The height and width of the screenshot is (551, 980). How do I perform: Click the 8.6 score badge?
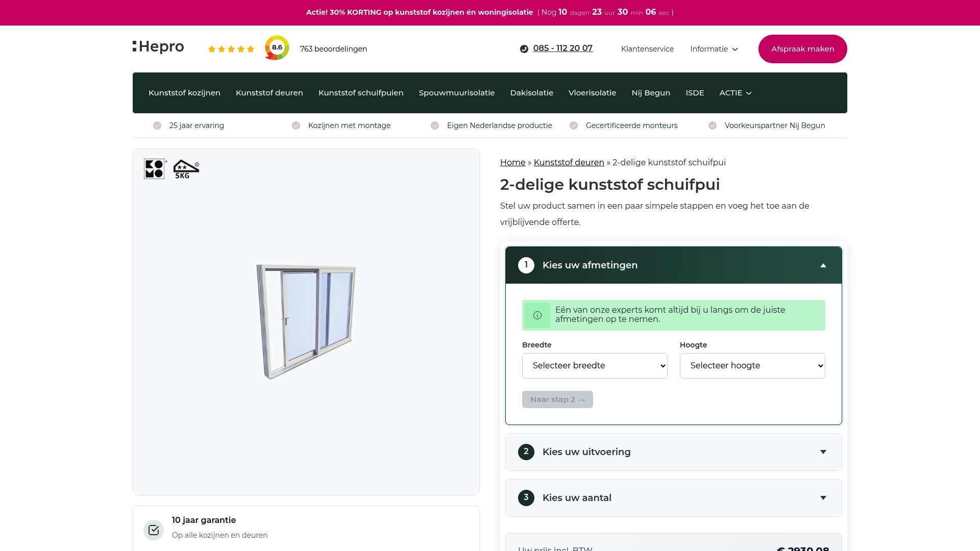pos(277,47)
